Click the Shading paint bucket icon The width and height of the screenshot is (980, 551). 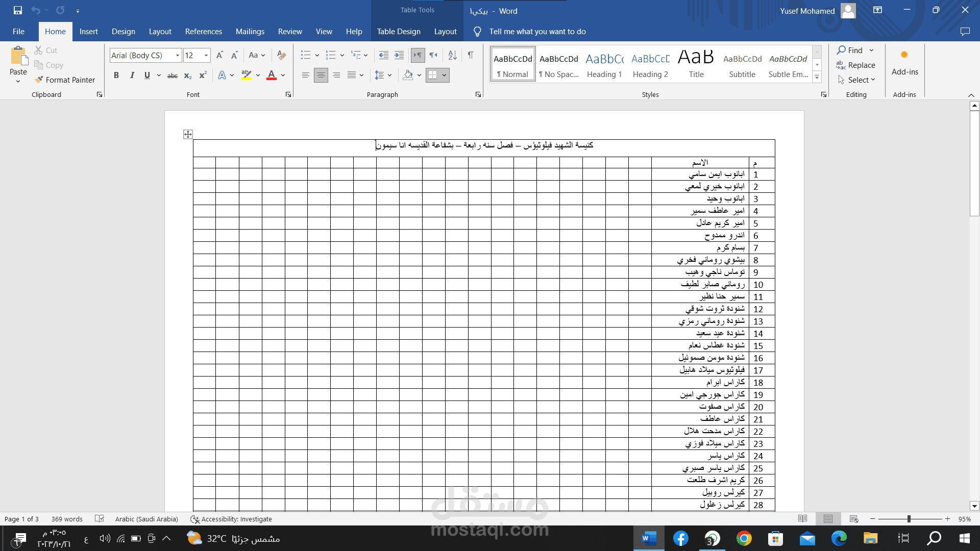tap(408, 76)
